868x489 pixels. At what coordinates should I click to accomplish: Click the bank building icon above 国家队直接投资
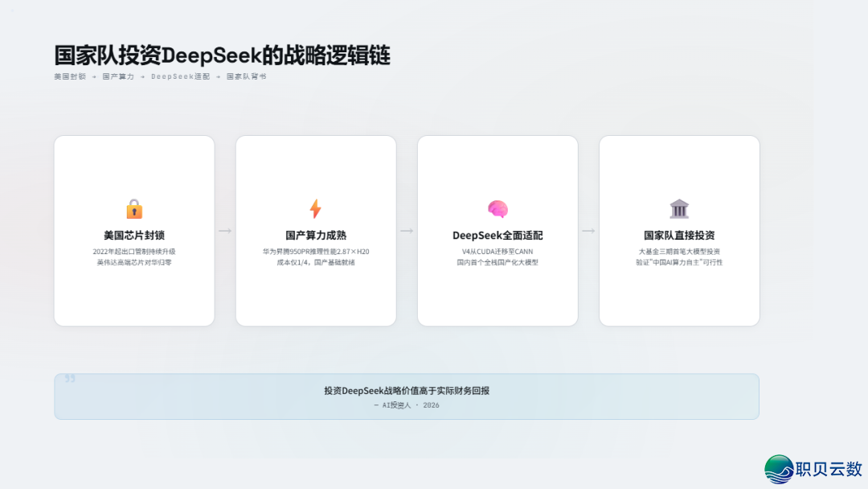[x=679, y=209]
